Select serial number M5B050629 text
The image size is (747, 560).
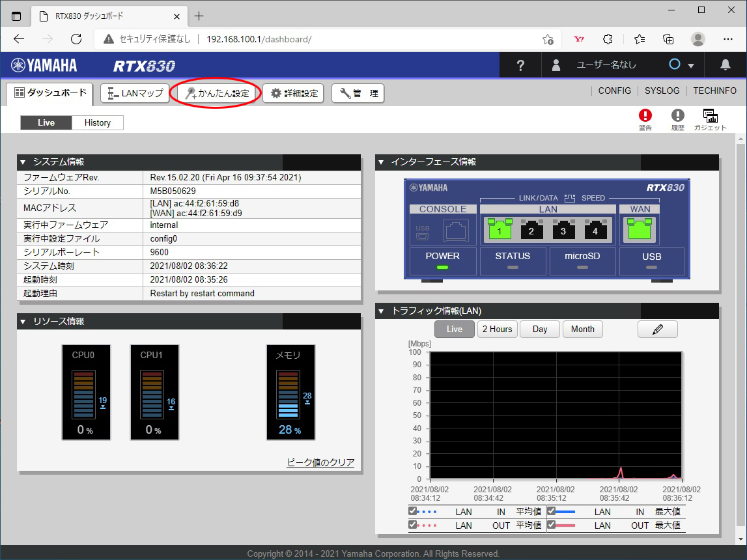point(173,191)
